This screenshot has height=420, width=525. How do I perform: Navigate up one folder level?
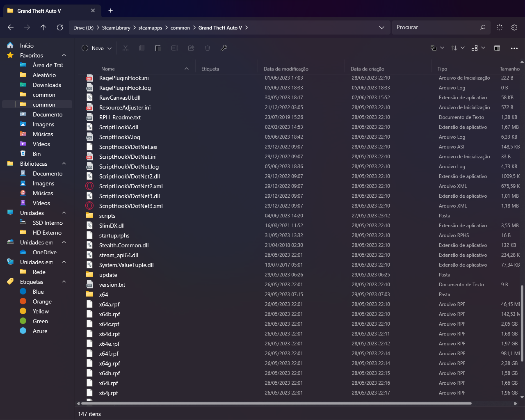click(43, 27)
